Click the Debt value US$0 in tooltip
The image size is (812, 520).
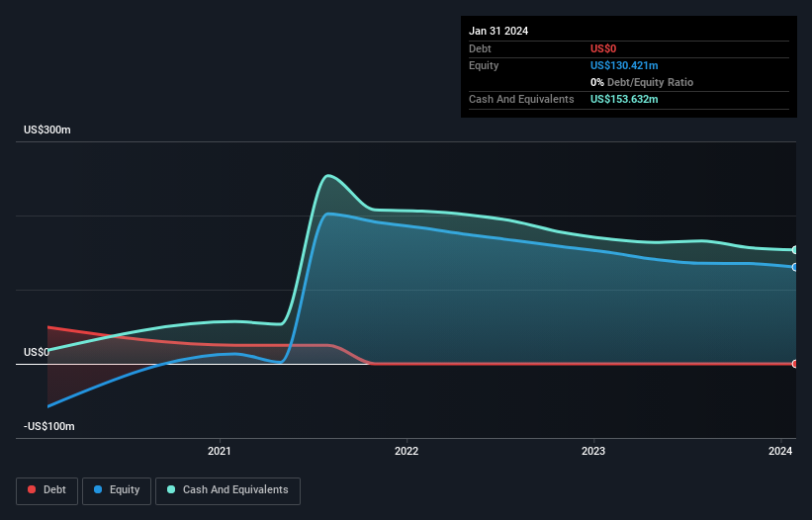click(603, 48)
